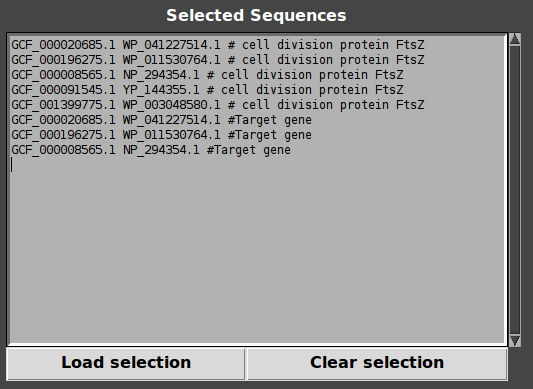Viewport: 533px width, 389px height.
Task: Click the scrollbar down arrow
Action: click(x=515, y=340)
